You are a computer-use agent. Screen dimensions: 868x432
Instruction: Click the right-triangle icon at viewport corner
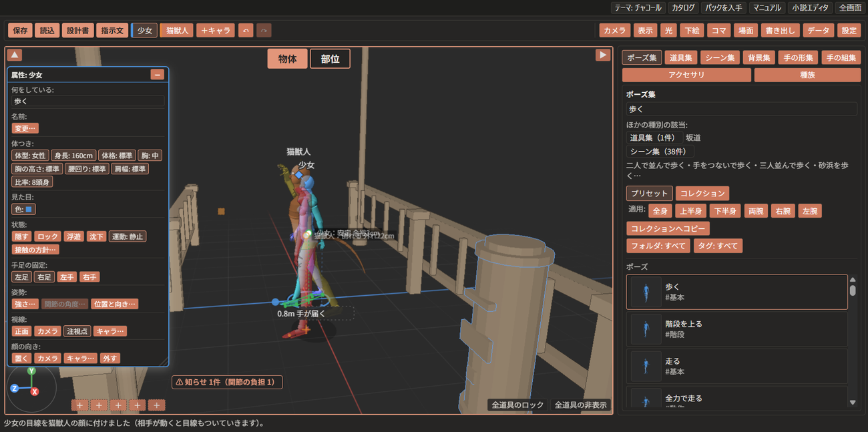[603, 55]
